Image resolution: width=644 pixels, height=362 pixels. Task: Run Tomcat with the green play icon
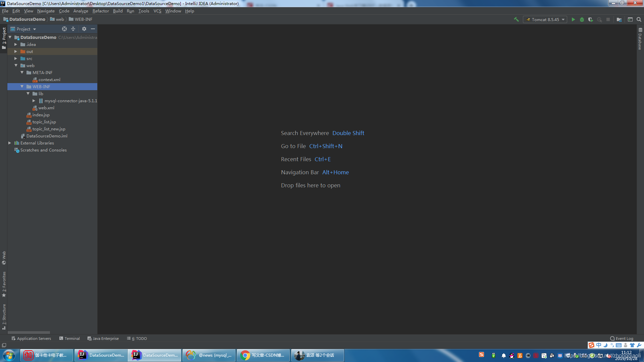point(573,19)
